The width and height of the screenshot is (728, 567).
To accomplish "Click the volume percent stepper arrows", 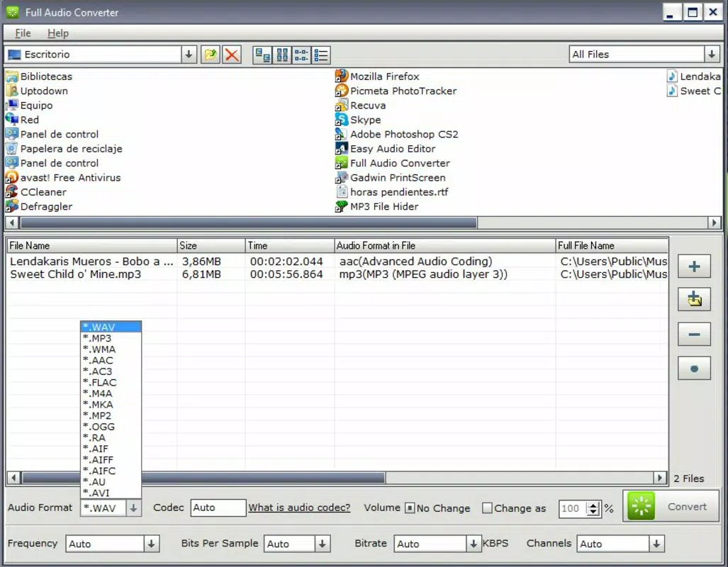I will [x=593, y=508].
